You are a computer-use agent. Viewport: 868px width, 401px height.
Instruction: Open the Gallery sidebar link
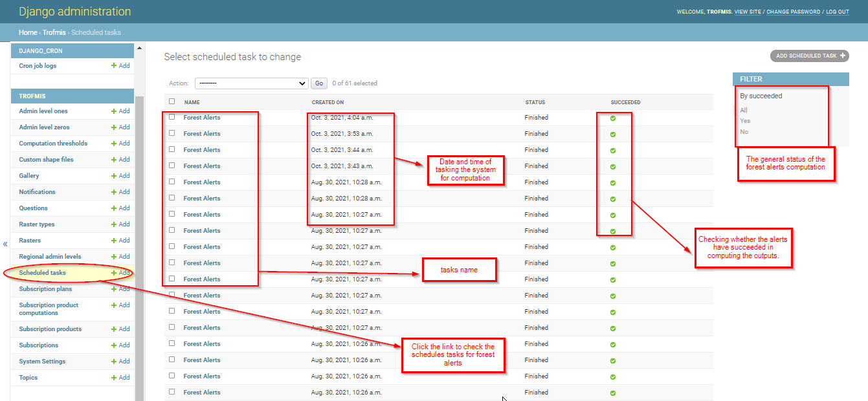pyautogui.click(x=29, y=176)
